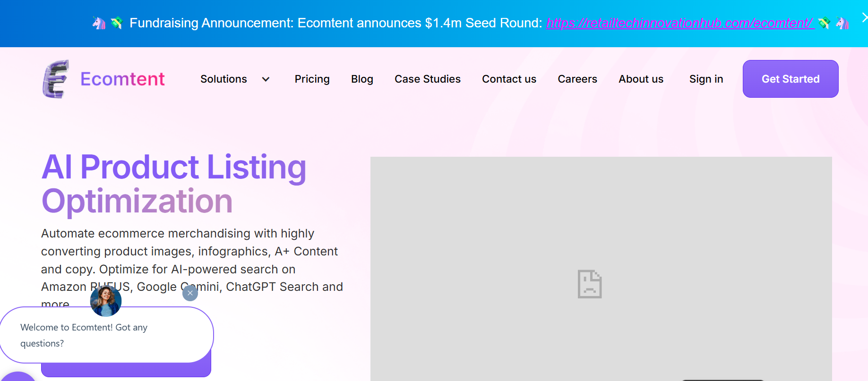Viewport: 868px width, 381px height.
Task: Open the About us page
Action: pos(641,79)
